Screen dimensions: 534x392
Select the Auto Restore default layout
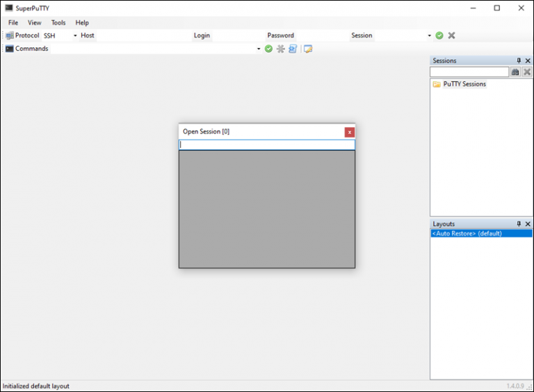pyautogui.click(x=467, y=234)
